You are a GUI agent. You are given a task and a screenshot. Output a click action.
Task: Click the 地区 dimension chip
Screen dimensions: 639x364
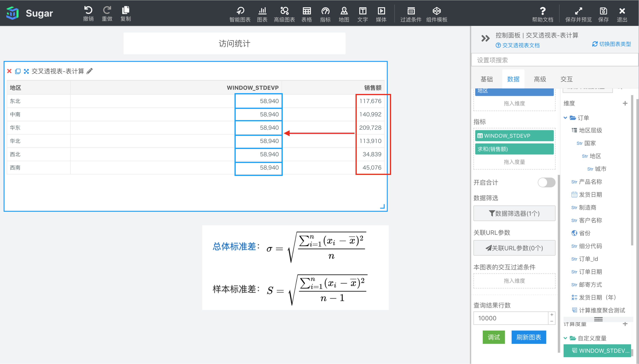pos(514,92)
